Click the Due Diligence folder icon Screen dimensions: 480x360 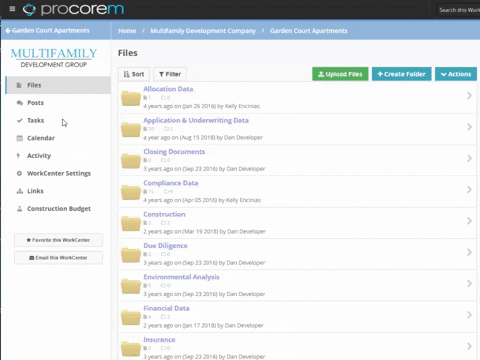131,255
